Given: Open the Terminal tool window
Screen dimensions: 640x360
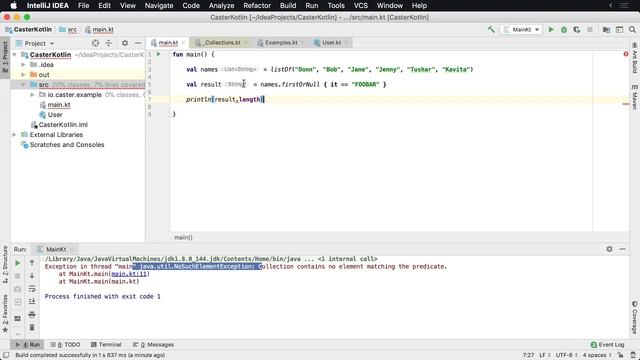Looking at the screenshot, I should point(107,345).
